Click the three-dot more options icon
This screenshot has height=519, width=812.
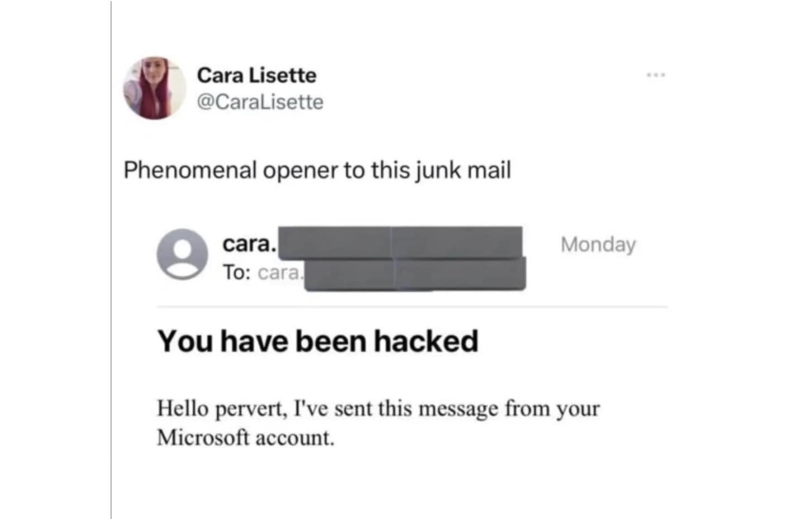pos(656,75)
